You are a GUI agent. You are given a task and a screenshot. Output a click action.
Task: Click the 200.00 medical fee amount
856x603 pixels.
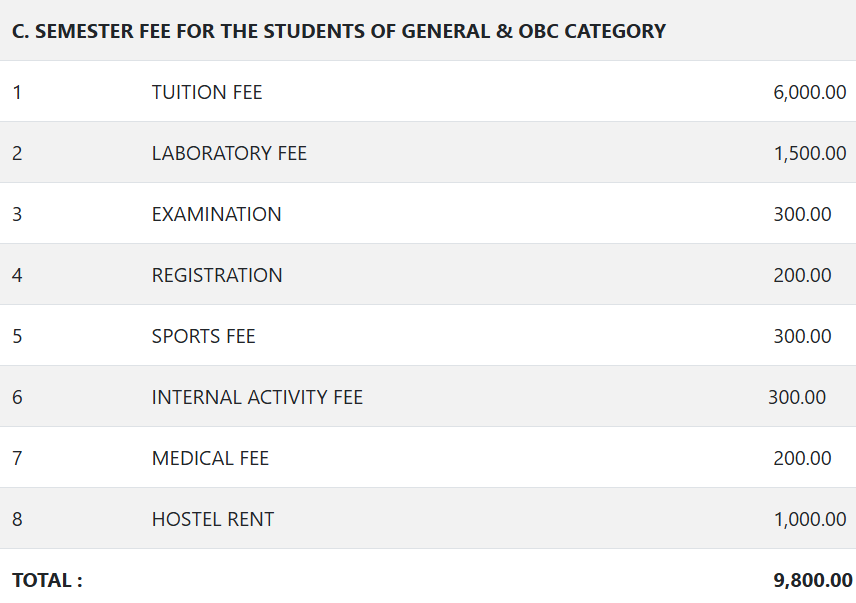[x=802, y=458]
